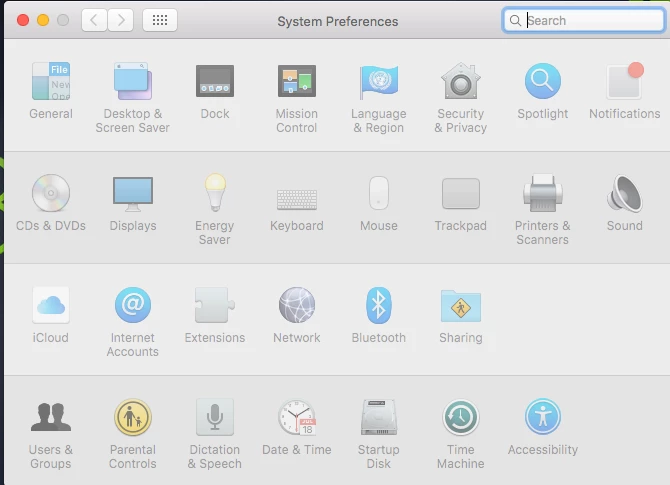This screenshot has height=485, width=670.
Task: Go forward with the right arrow button
Action: coord(120,20)
